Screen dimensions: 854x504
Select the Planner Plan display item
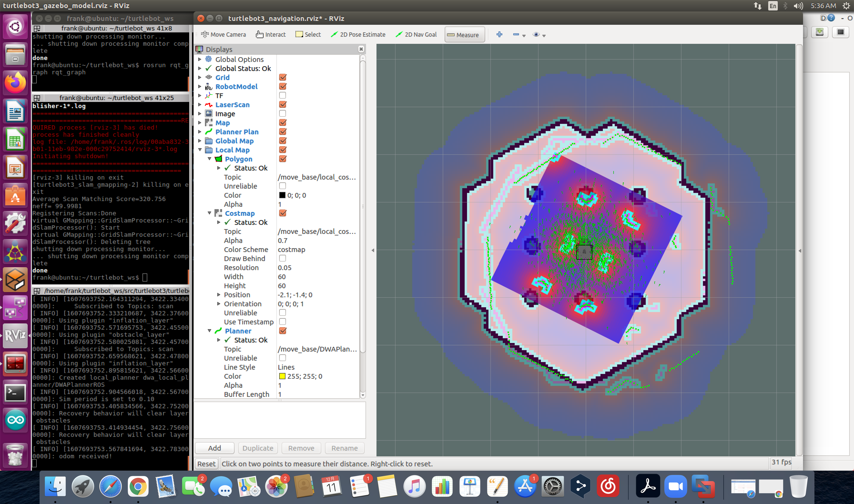237,132
